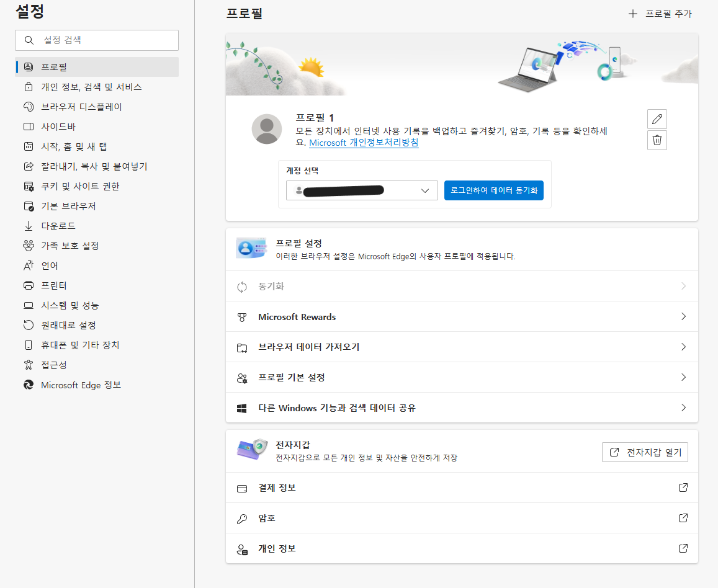
Task: Expand Microsoft Rewards row chevron
Action: [x=683, y=316]
